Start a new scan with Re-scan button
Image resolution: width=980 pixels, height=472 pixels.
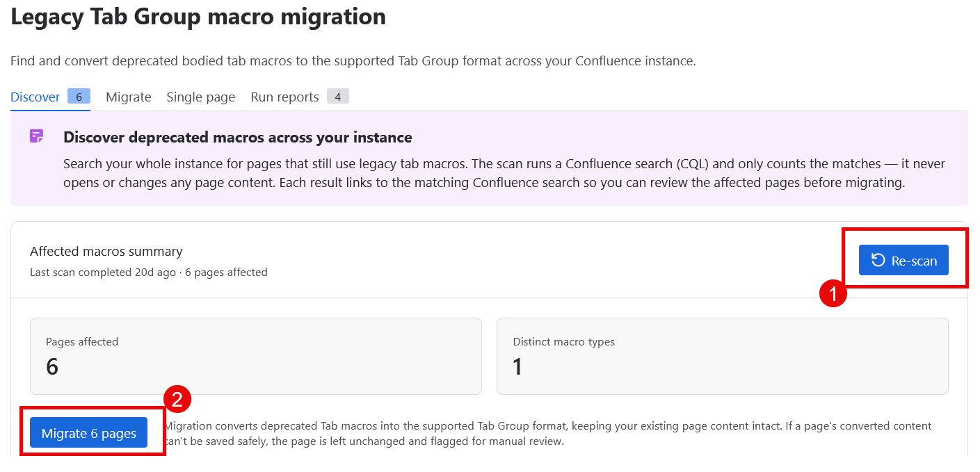click(903, 260)
